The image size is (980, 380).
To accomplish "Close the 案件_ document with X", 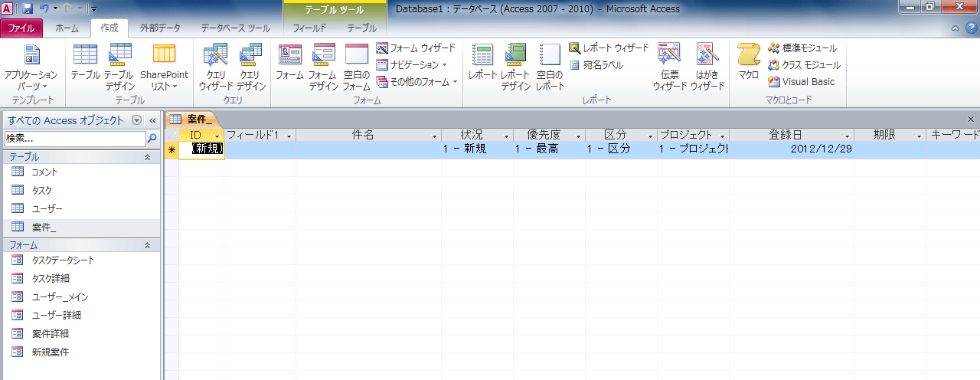I will tap(971, 120).
